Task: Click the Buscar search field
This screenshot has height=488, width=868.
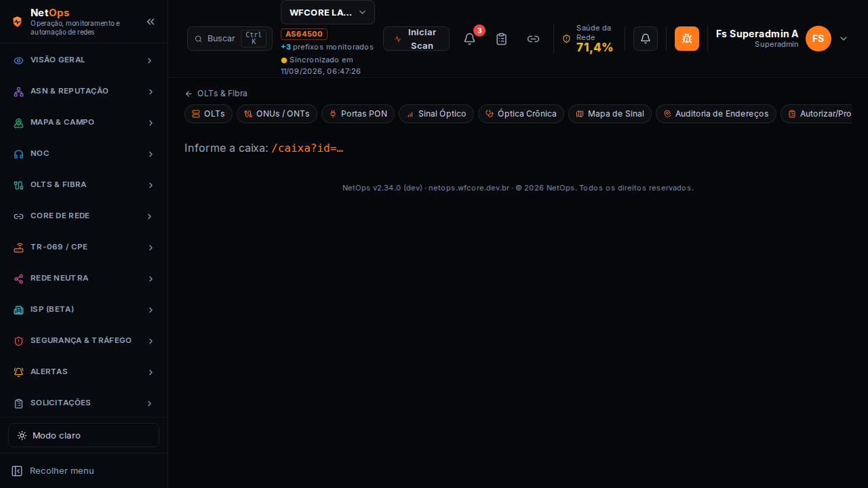Action: coord(230,39)
